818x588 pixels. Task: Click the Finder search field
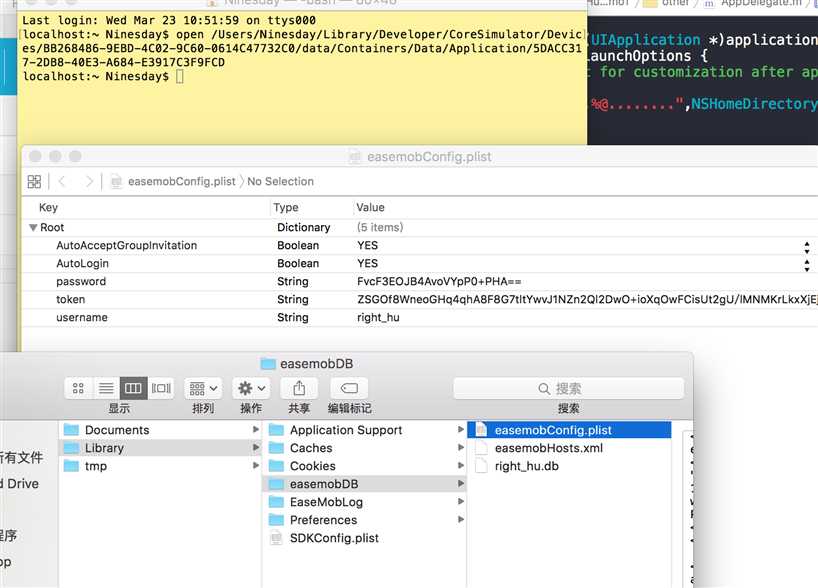(569, 388)
